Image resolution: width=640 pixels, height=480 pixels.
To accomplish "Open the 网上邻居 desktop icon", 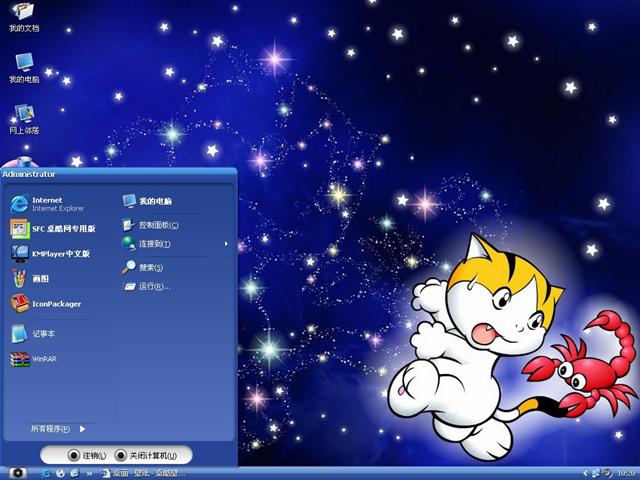I will (24, 119).
